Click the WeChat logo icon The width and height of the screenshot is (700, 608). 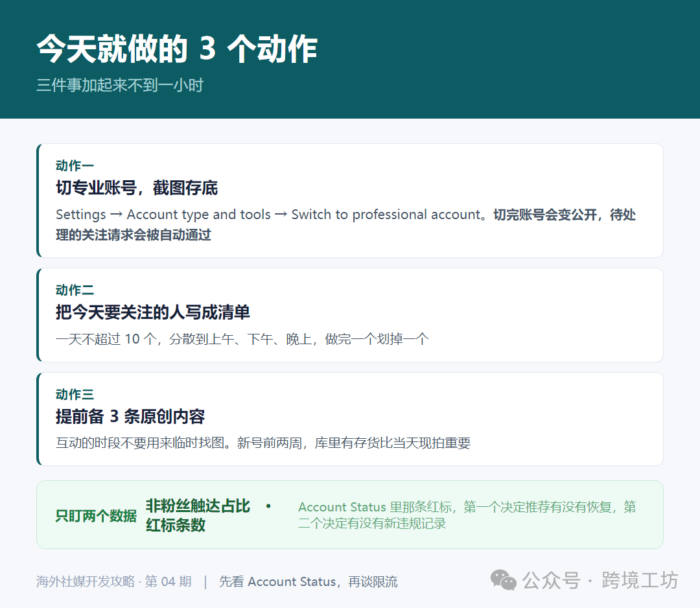tap(503, 580)
